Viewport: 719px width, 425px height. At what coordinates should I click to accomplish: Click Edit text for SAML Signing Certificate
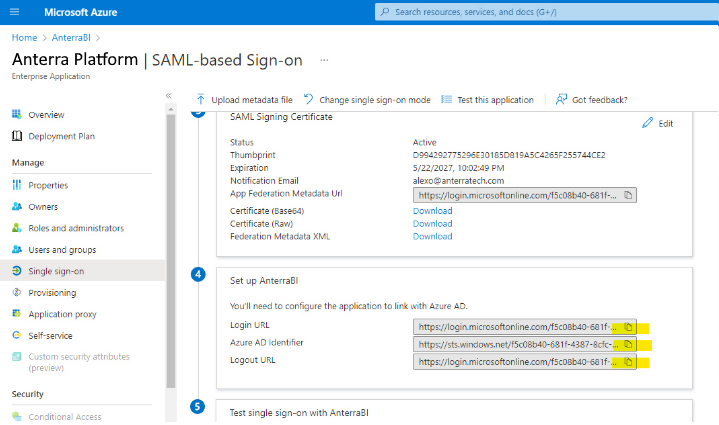point(666,123)
